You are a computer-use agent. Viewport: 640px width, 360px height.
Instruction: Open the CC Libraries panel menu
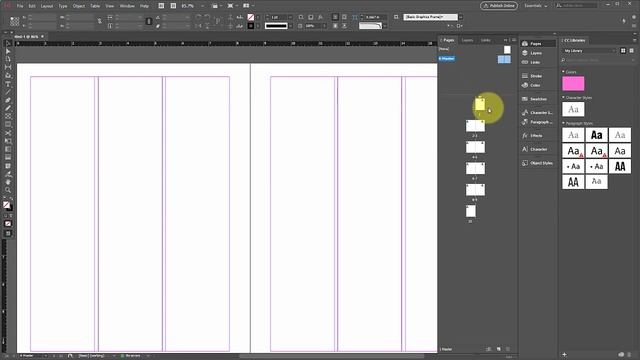tap(635, 40)
